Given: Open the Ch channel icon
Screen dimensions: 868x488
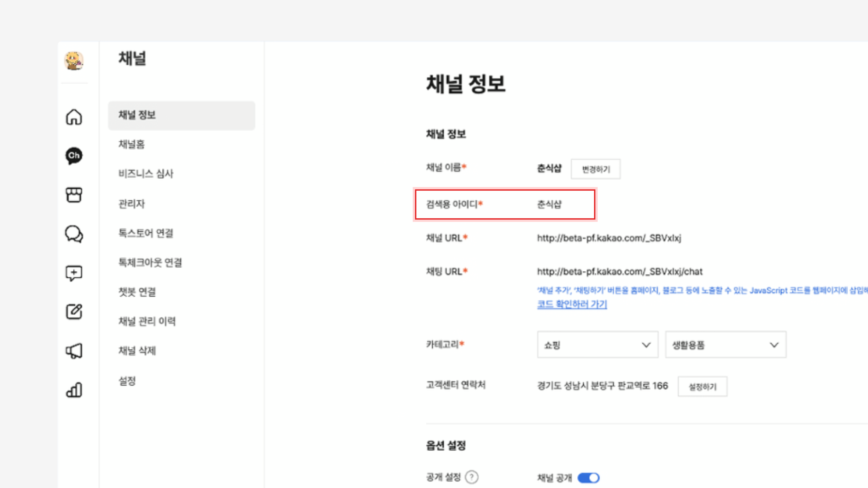Looking at the screenshot, I should (x=74, y=156).
